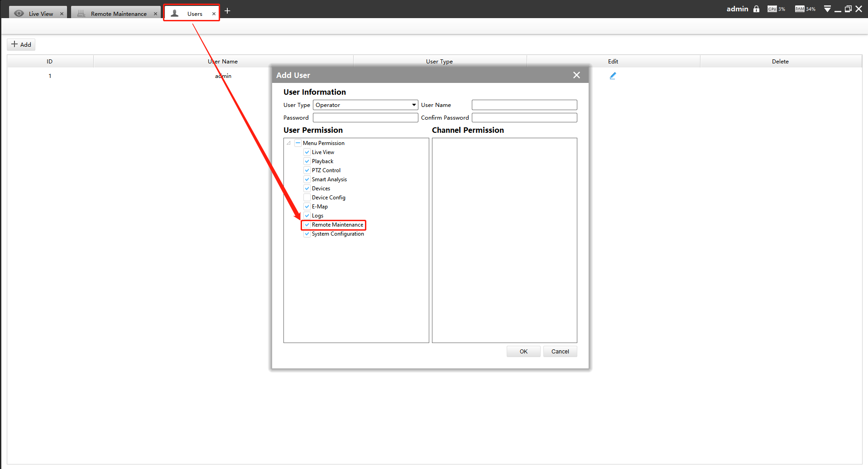This screenshot has width=868, height=469.
Task: Click the RAM usage indicator icon
Action: [x=800, y=9]
